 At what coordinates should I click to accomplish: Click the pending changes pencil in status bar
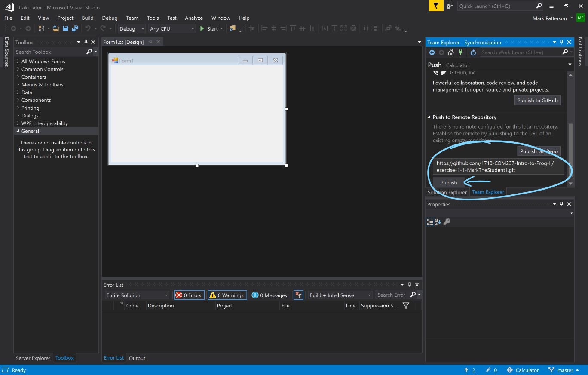point(491,370)
